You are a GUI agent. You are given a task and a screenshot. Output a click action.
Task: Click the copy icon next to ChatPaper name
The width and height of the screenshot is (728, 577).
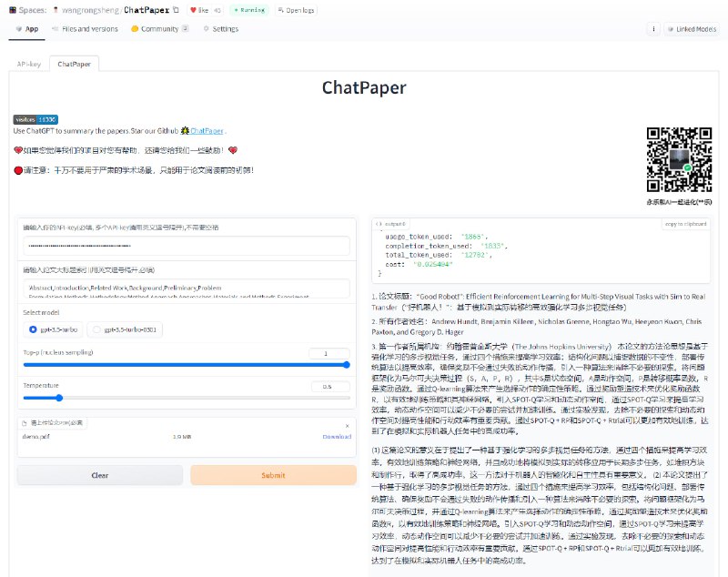pos(177,10)
